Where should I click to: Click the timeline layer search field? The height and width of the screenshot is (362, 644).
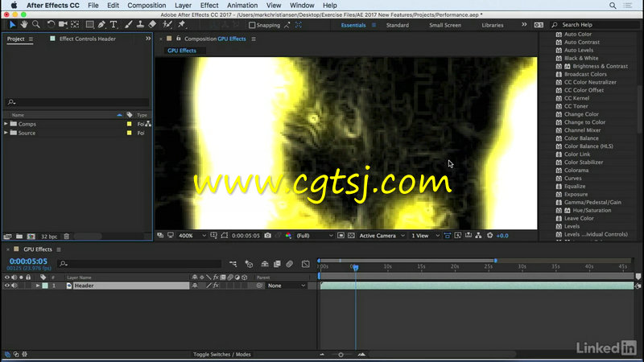click(x=139, y=264)
